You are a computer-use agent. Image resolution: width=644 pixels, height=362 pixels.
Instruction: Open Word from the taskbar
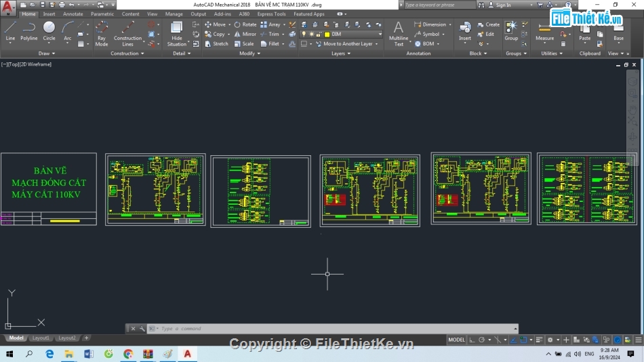(x=88, y=354)
